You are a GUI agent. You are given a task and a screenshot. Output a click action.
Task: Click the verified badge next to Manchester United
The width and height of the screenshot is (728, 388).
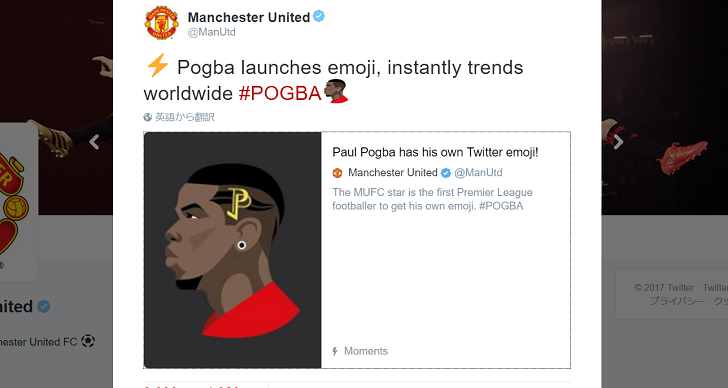pos(318,16)
